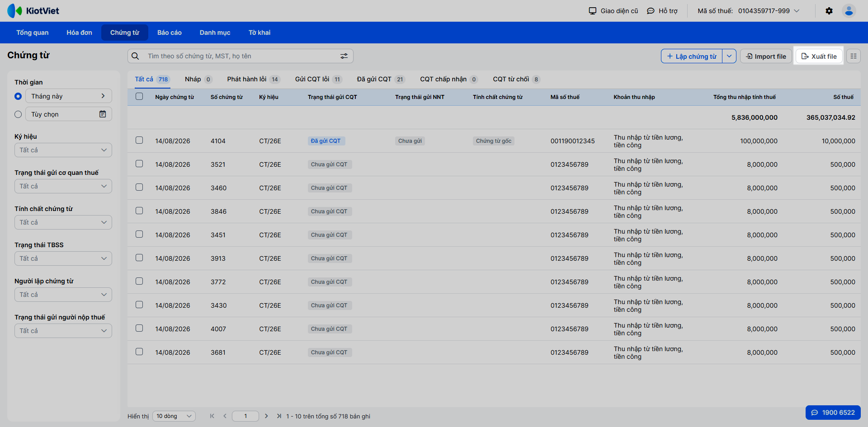This screenshot has width=868, height=427.
Task: Switch to the CQT chấp nhận tab
Action: pyautogui.click(x=449, y=79)
